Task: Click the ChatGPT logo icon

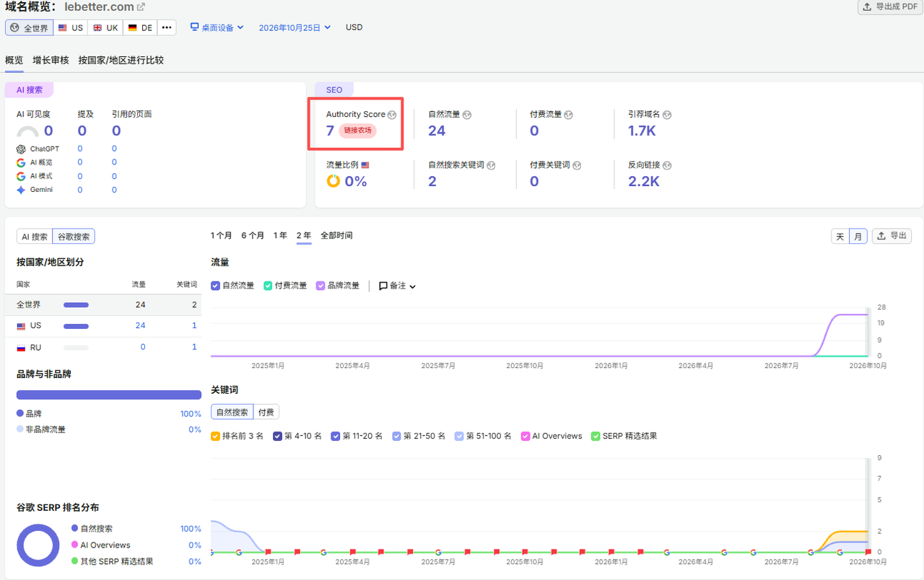Action: [21, 149]
